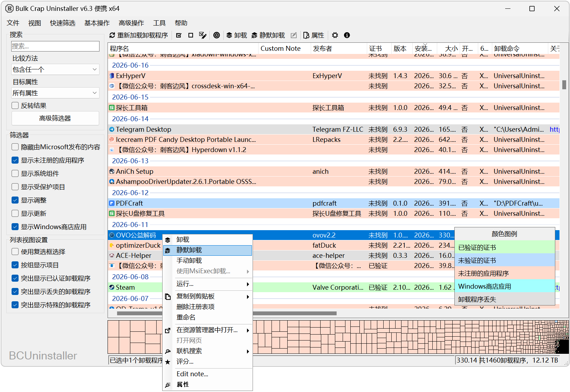The image size is (570, 392).
Task: Click the 探长工具箱 row icon
Action: coord(112,108)
